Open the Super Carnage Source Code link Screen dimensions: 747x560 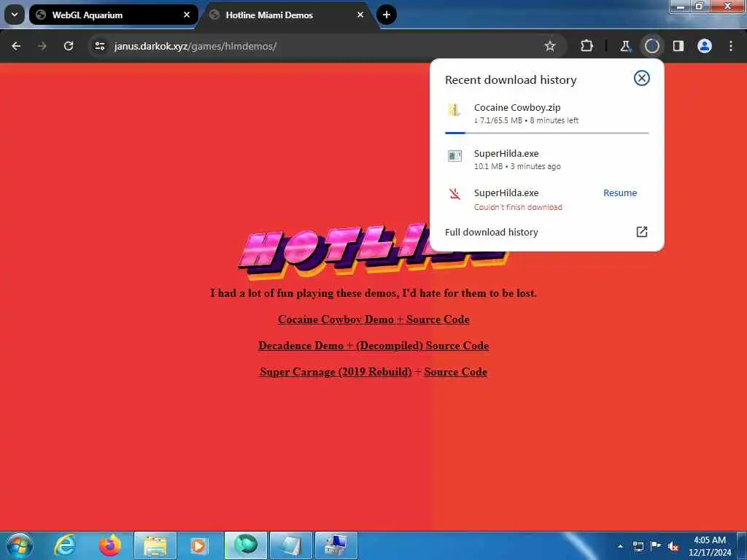click(x=455, y=372)
